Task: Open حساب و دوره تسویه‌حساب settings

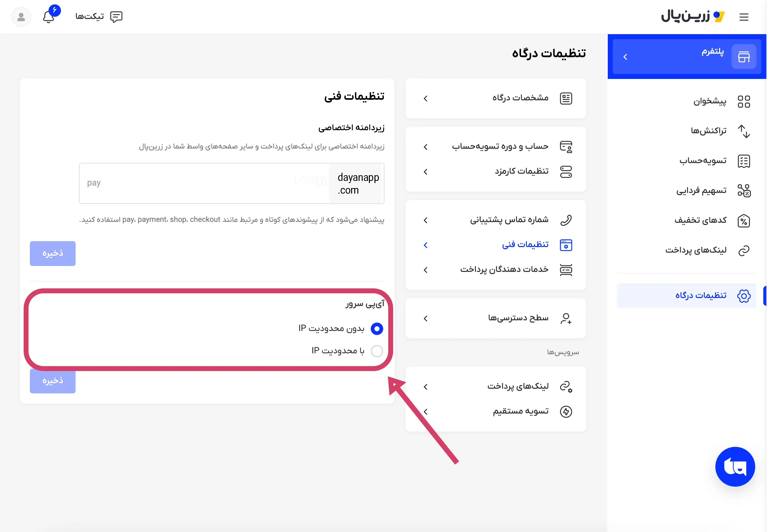Action: coord(500,147)
